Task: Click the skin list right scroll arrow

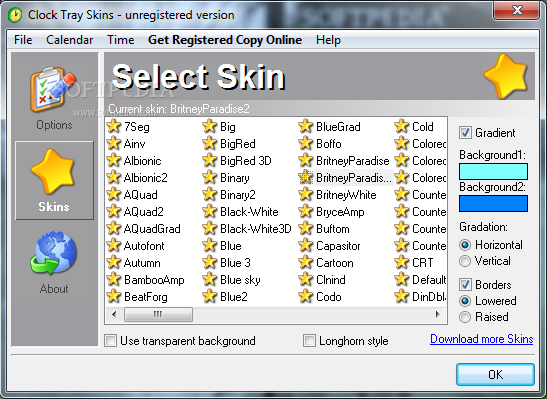Action: click(437, 314)
